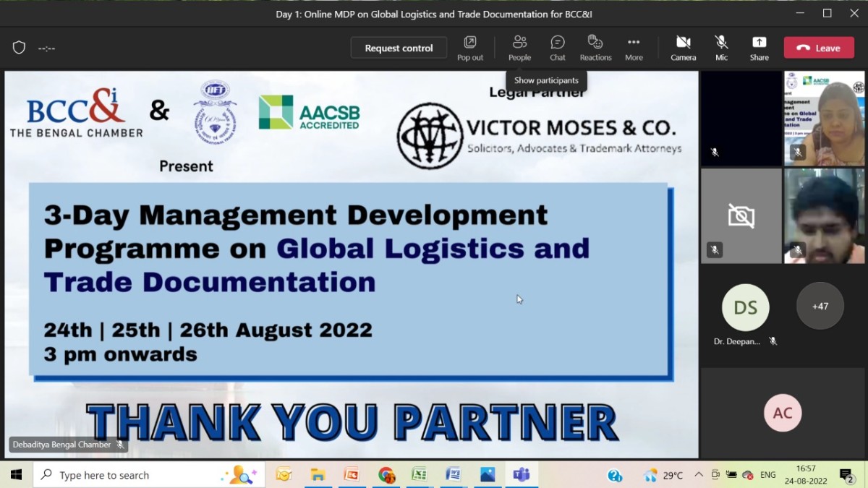
Task: Open the 16:57 clock and calendar
Action: pos(806,475)
